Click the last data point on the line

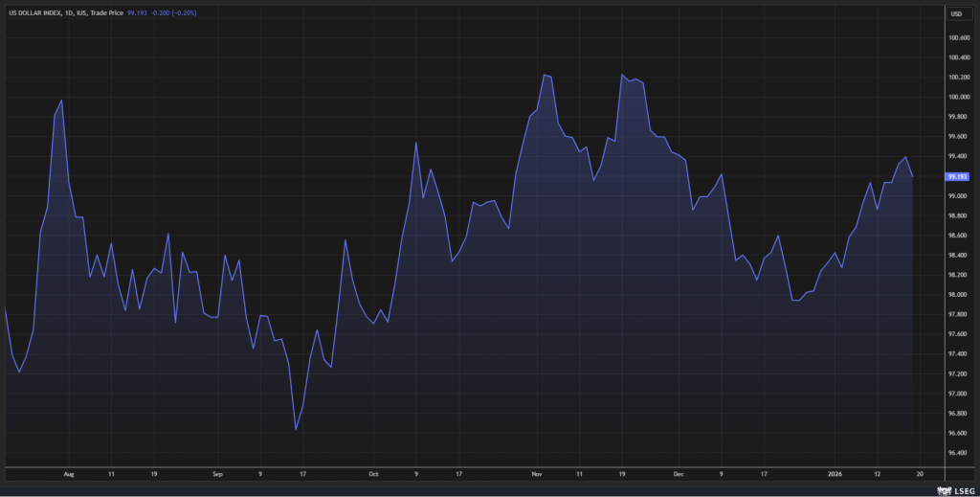913,176
